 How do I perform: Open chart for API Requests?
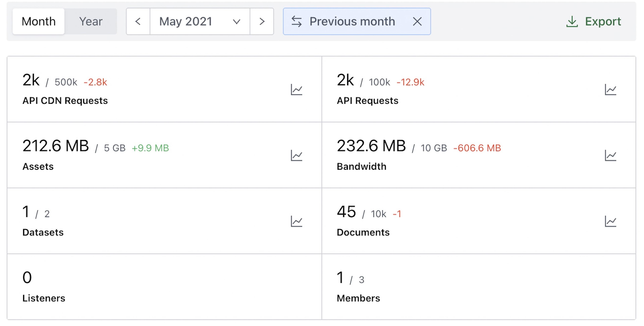(x=610, y=90)
